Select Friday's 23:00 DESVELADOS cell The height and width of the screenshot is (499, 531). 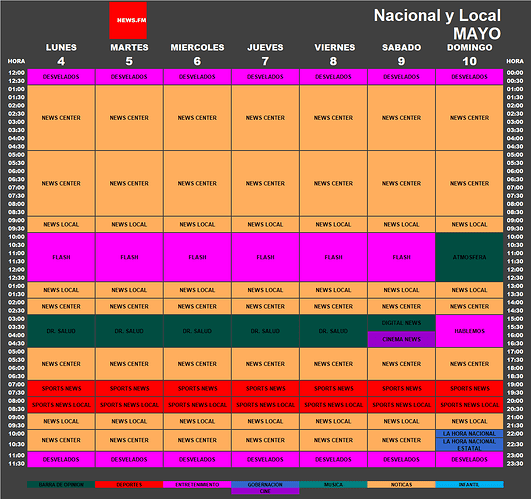333,459
